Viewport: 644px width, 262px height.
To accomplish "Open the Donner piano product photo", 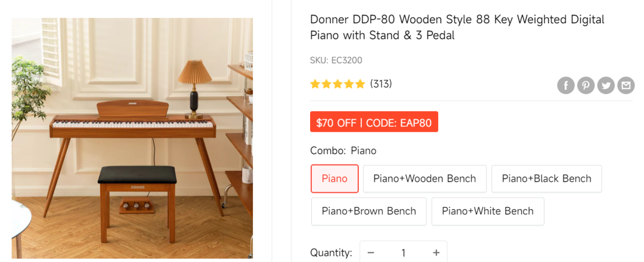I will [132, 138].
